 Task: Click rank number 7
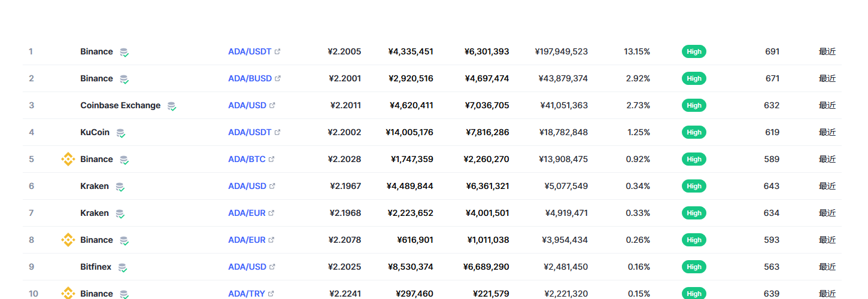point(31,213)
